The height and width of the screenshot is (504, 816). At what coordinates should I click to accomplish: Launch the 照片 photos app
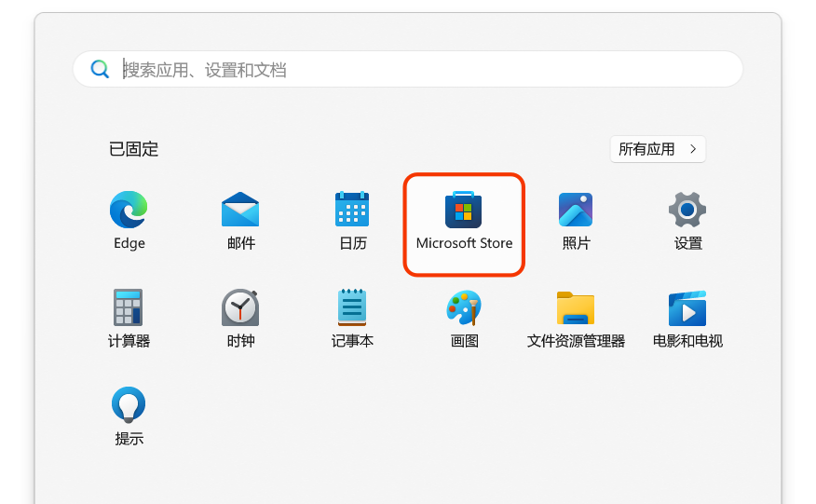pyautogui.click(x=576, y=210)
